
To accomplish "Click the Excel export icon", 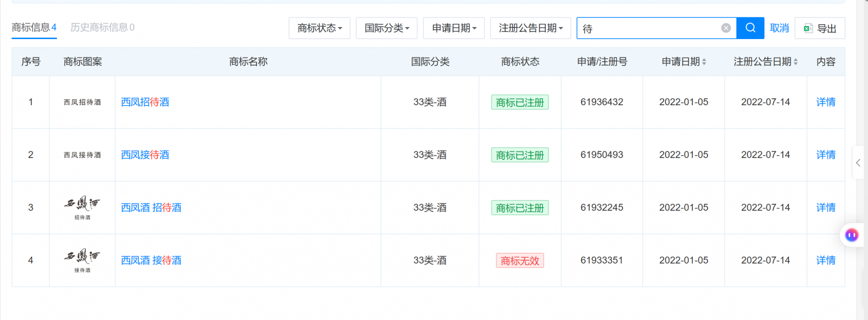I will [808, 28].
